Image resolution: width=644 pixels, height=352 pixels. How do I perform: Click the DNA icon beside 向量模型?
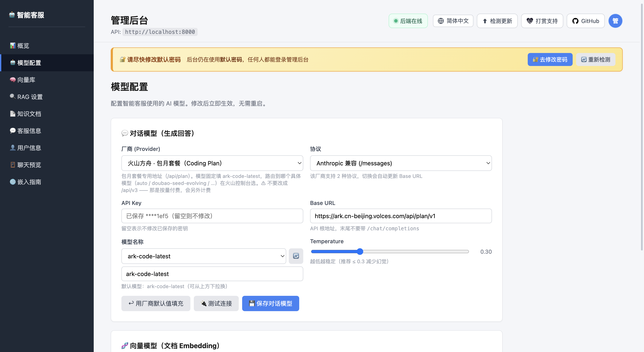pos(125,345)
